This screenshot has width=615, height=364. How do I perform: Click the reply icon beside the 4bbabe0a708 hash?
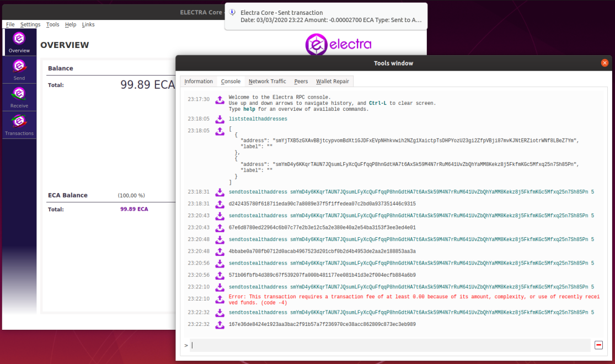click(220, 251)
